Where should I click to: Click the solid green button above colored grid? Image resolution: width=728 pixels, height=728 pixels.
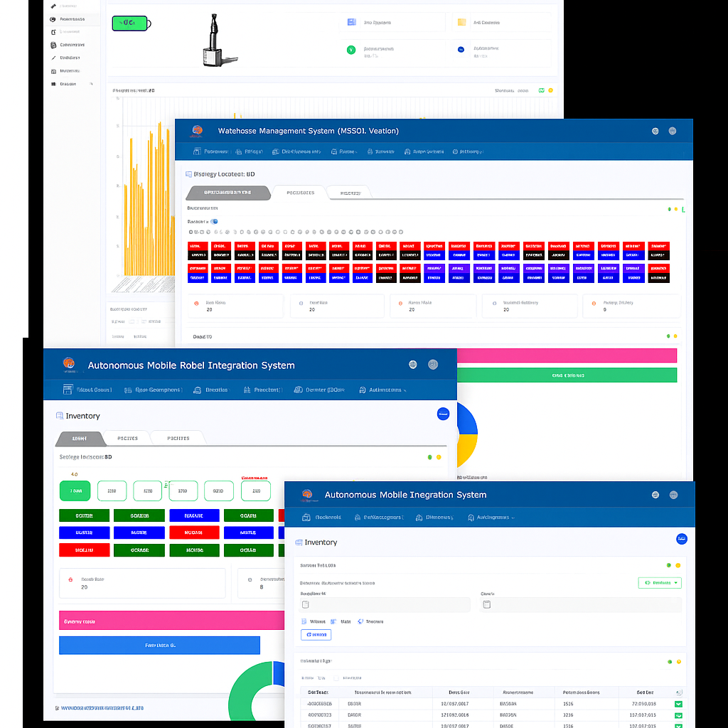[x=75, y=491]
